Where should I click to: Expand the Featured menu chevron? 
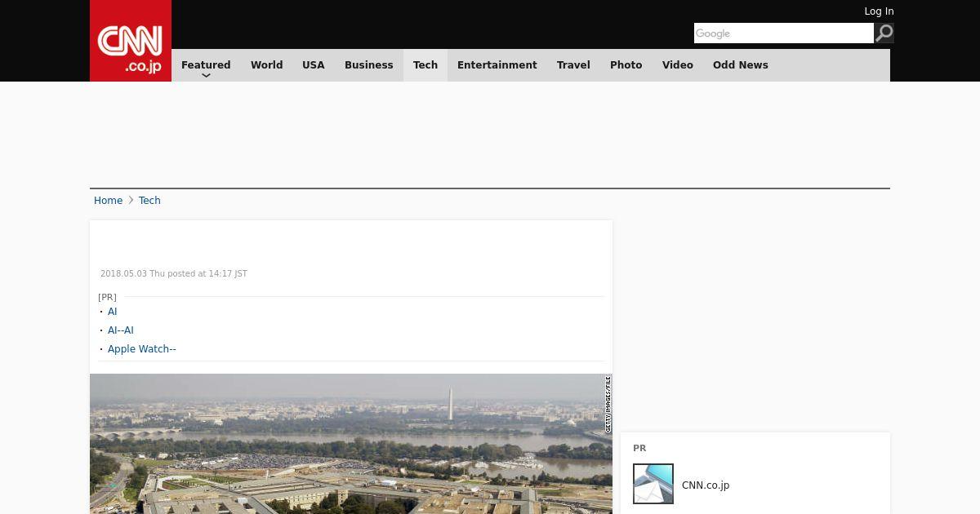click(206, 76)
